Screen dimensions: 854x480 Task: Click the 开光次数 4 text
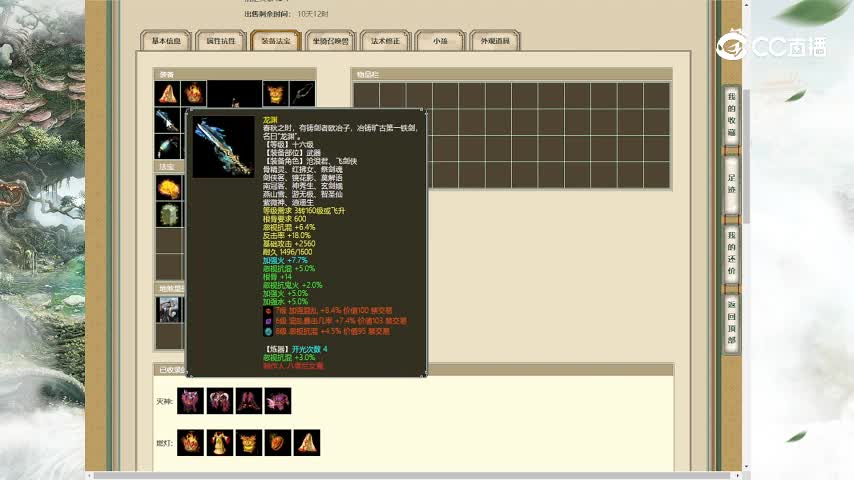tap(309, 349)
